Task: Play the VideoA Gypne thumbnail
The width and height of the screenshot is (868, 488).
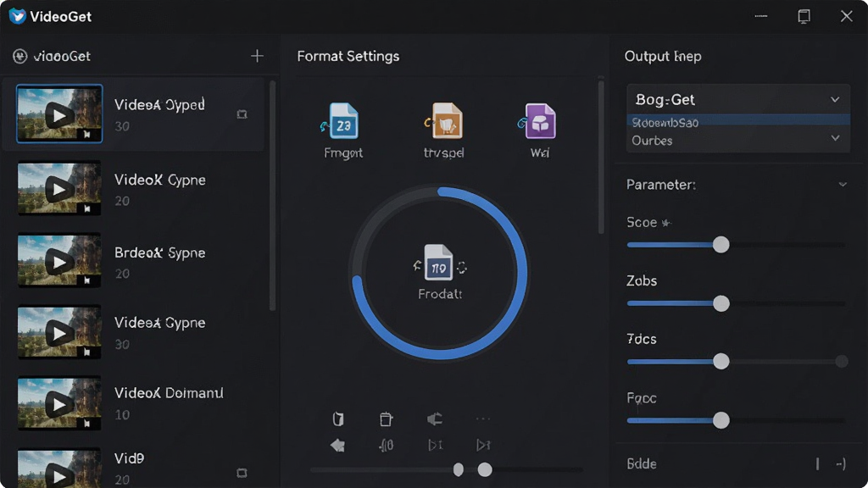Action: [x=59, y=332]
